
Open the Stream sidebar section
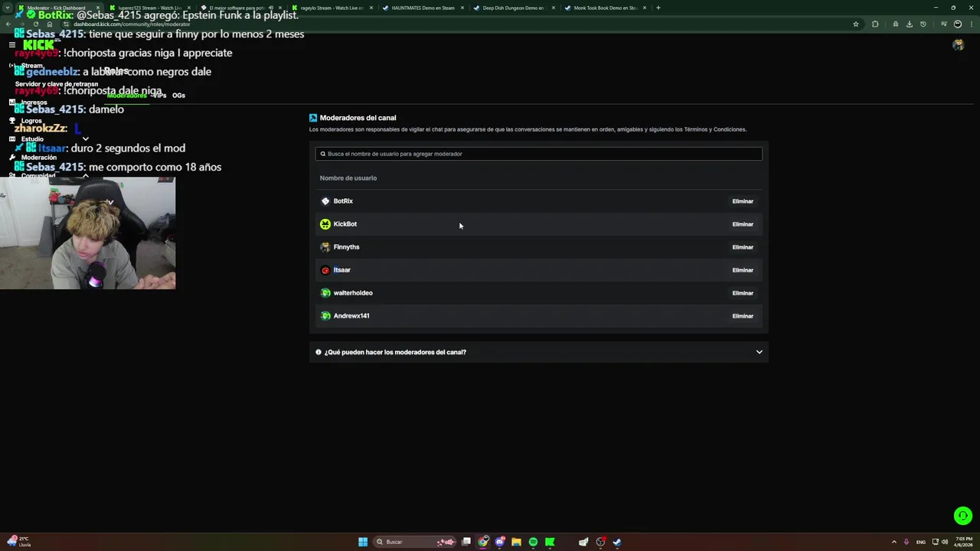[x=32, y=66]
